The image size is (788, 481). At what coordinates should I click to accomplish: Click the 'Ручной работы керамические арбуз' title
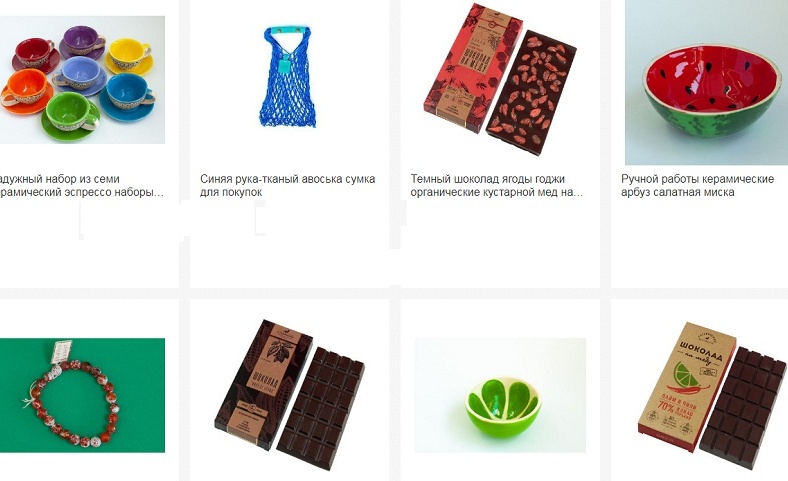pos(698,179)
